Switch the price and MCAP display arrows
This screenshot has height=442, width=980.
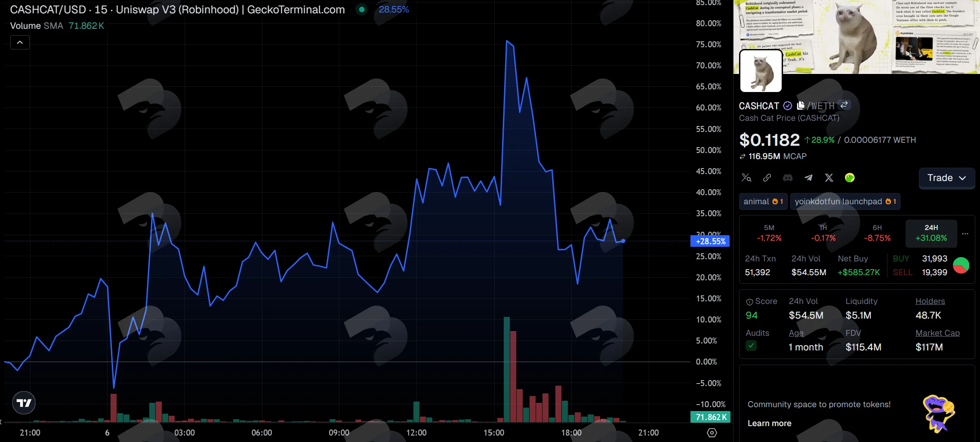[742, 157]
